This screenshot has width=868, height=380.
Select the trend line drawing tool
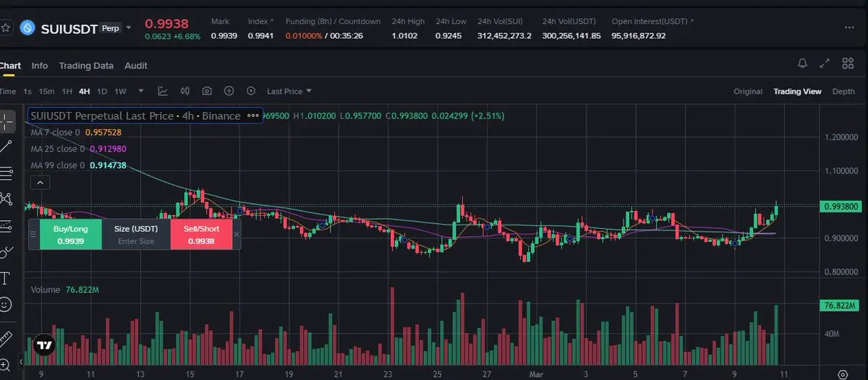click(7, 147)
